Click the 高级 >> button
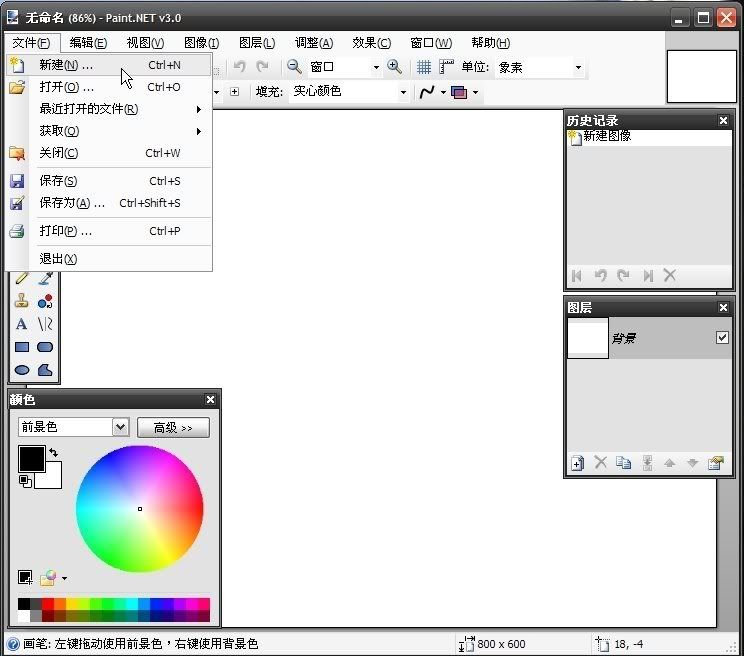The width and height of the screenshot is (744, 656). click(173, 427)
